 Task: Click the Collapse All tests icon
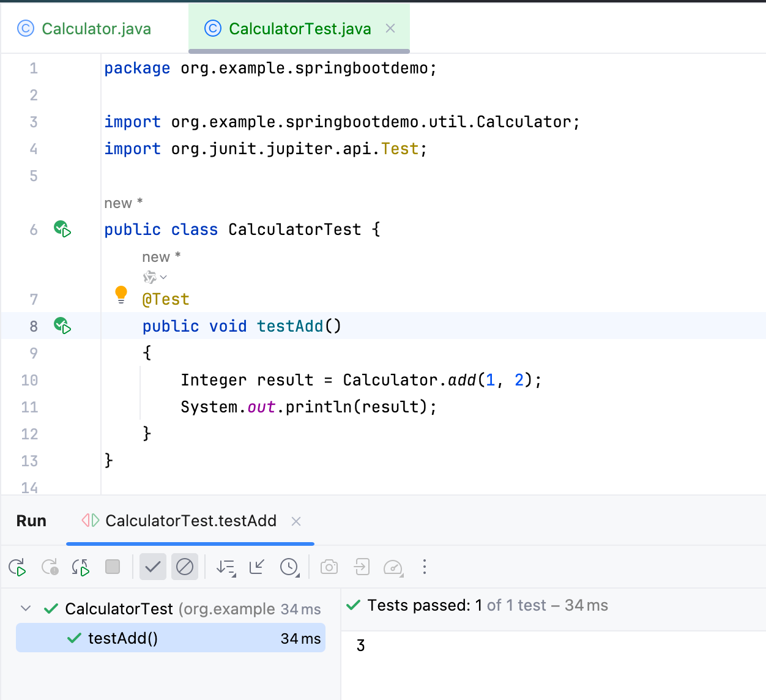pos(257,567)
